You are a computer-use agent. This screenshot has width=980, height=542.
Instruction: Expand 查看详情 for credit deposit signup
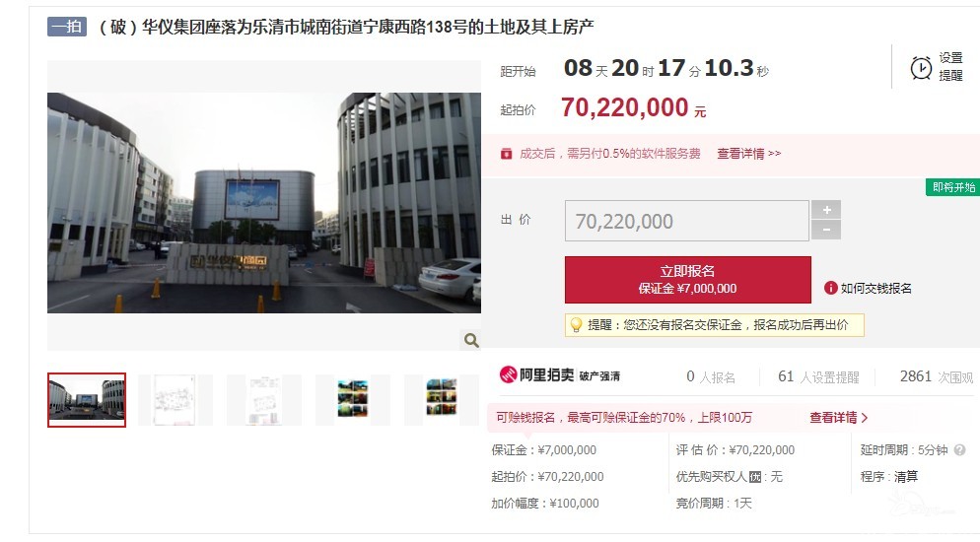point(839,418)
